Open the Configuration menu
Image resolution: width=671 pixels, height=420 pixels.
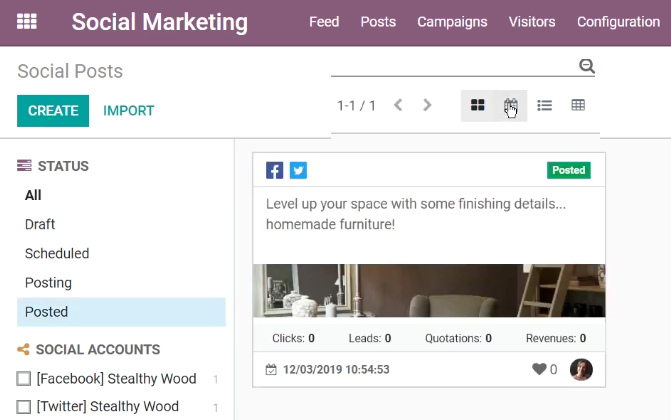pos(618,22)
